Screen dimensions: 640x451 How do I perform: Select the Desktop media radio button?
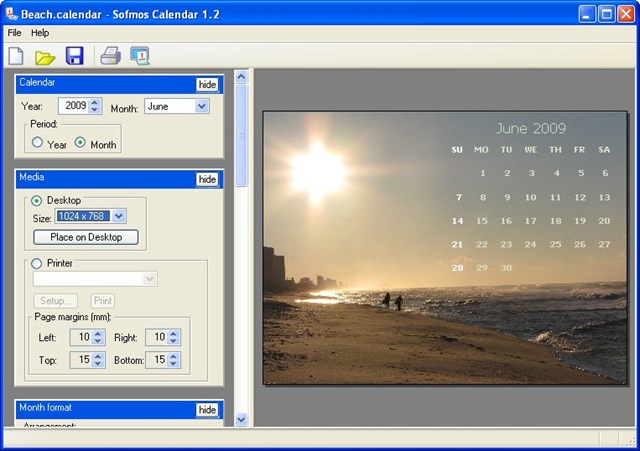coord(38,200)
